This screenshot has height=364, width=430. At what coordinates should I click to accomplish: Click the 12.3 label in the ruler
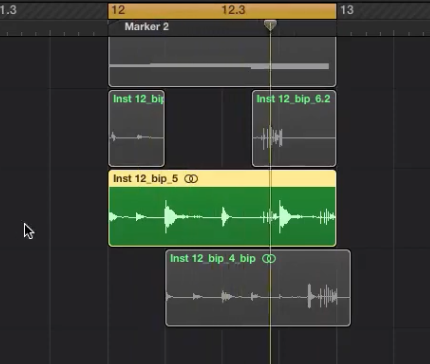(233, 10)
